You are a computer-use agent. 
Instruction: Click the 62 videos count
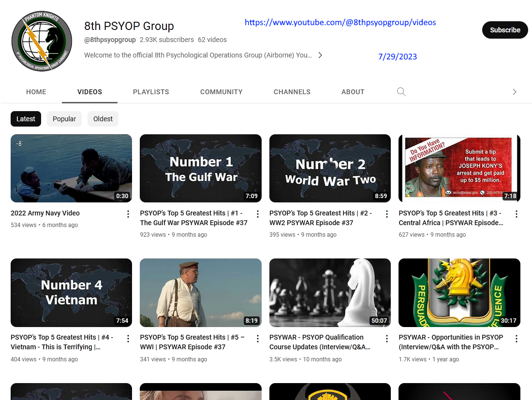[212, 40]
